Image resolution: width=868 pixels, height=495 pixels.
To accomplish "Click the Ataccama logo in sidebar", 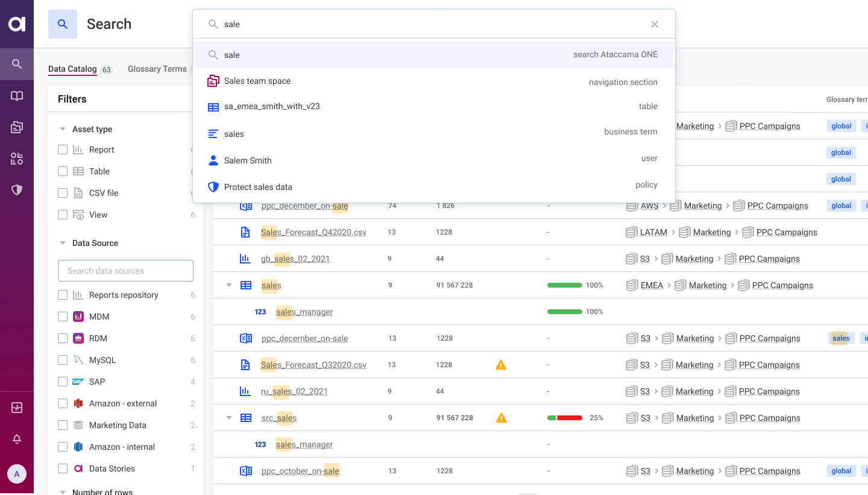I will pyautogui.click(x=17, y=24).
